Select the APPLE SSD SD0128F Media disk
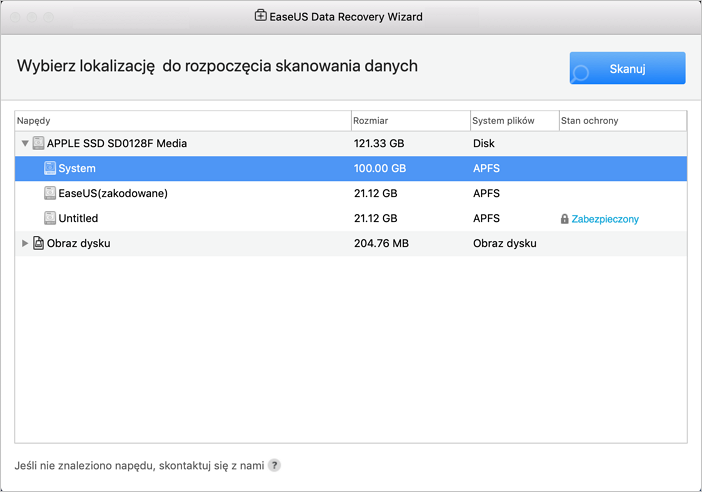 [351, 143]
